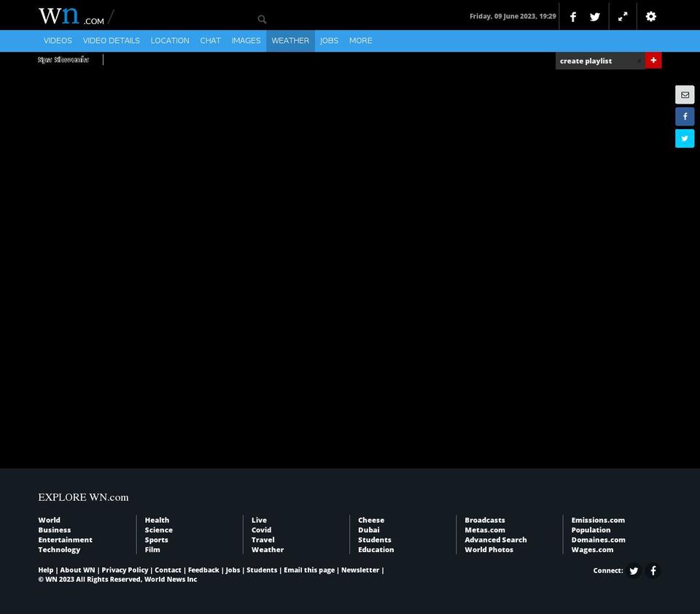Expand the More menu item
Image resolution: width=700 pixels, height=614 pixels.
[x=361, y=41]
